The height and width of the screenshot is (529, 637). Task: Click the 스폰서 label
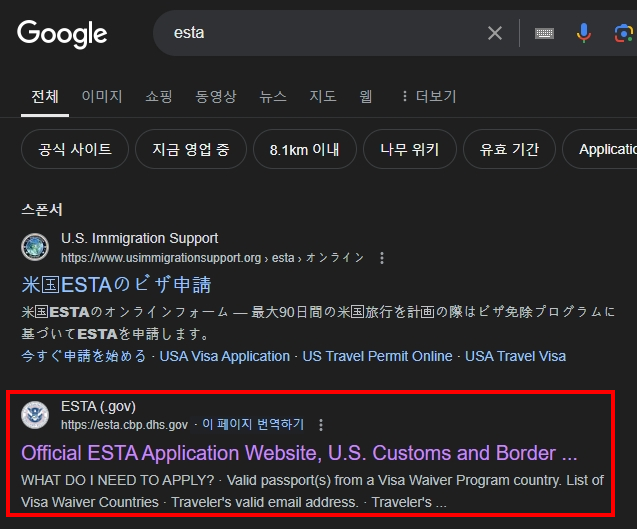[x=42, y=210]
